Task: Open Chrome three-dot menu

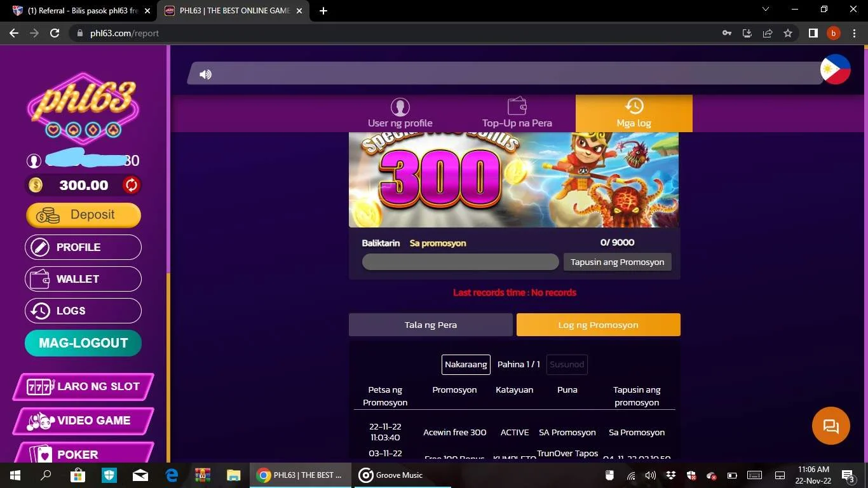Action: point(853,33)
